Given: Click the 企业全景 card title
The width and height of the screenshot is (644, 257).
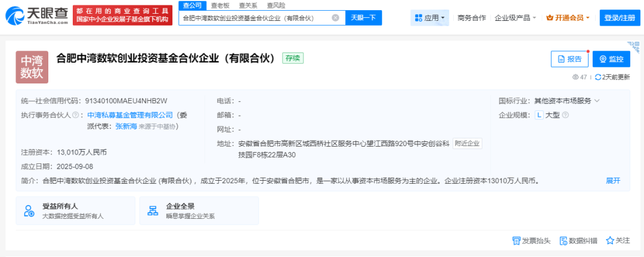Looking at the screenshot, I should (180, 206).
